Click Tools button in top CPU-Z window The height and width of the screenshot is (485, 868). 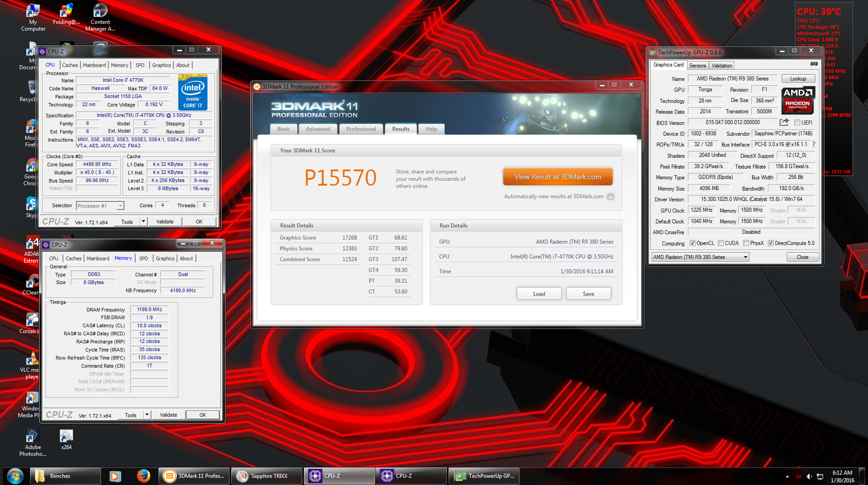click(127, 222)
